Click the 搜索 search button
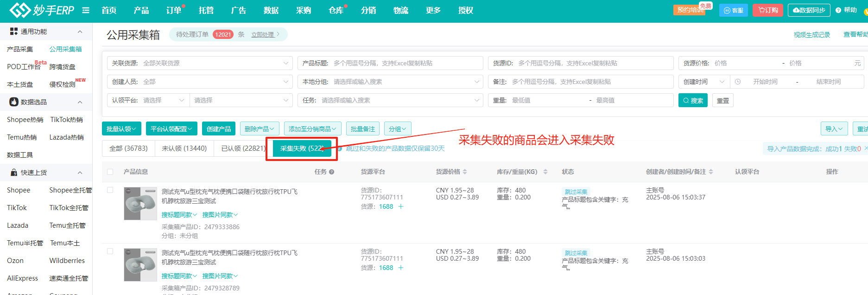The width and height of the screenshot is (868, 295). 693,101
